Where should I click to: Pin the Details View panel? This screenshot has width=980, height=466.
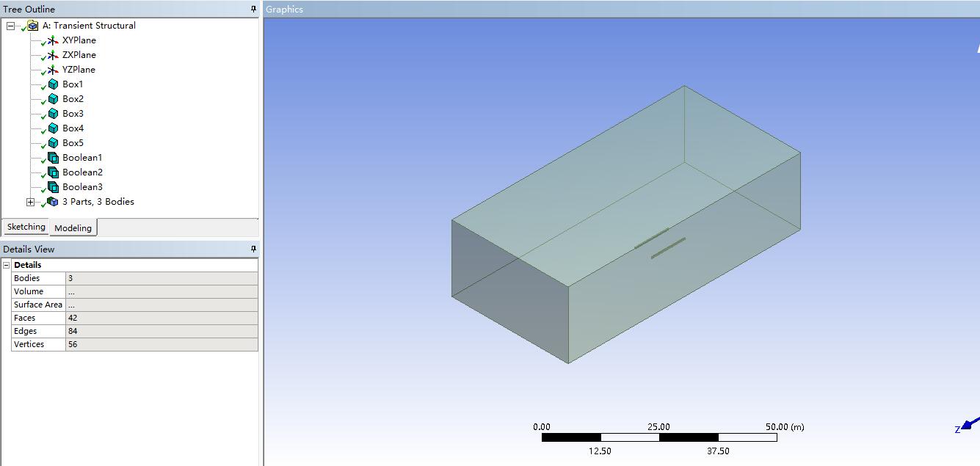(254, 249)
